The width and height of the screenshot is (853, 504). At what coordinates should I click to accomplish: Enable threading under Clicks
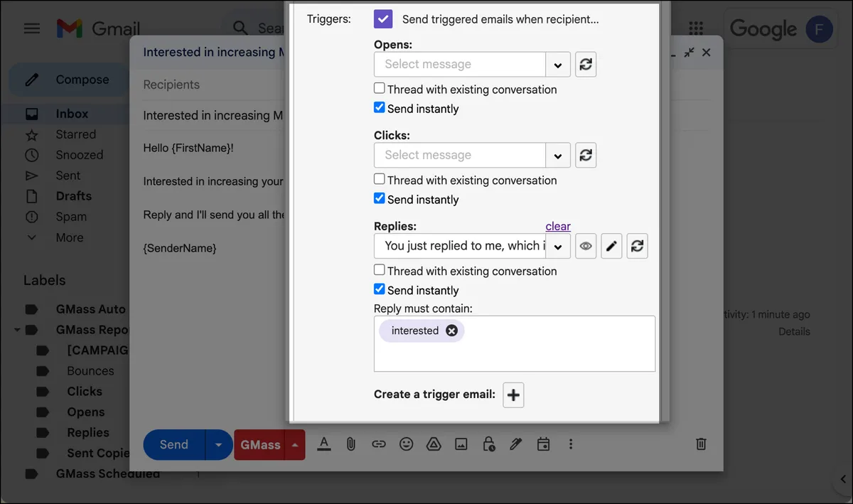pos(380,179)
